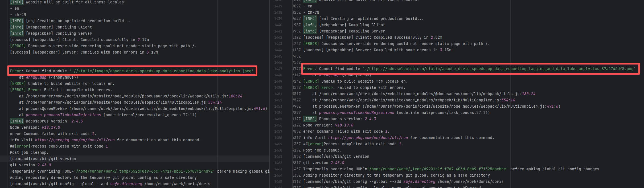Click line number 1439 in the gutter
Screen dimensions: 644x188
278,19
